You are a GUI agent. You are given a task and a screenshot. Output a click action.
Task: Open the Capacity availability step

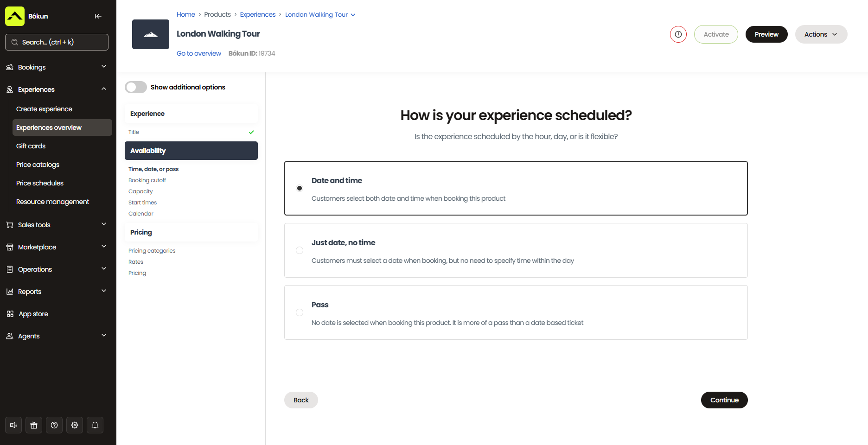[140, 191]
